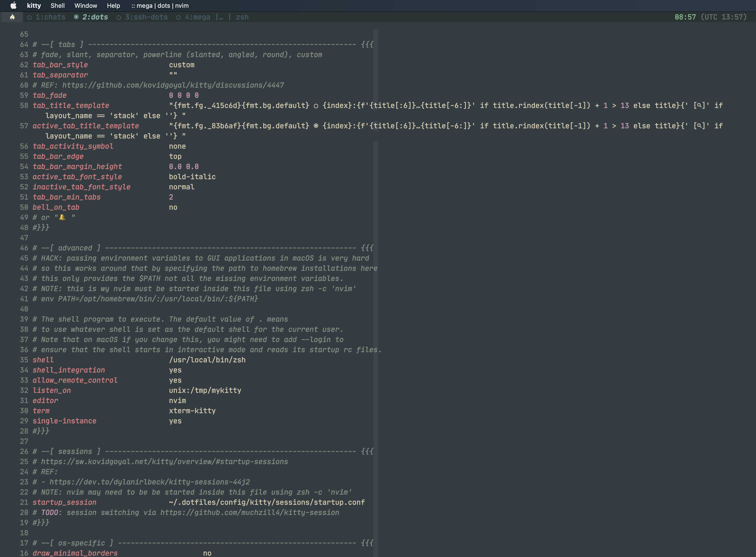Switch to the 1:chats tab
The image size is (756, 557).
pos(50,17)
